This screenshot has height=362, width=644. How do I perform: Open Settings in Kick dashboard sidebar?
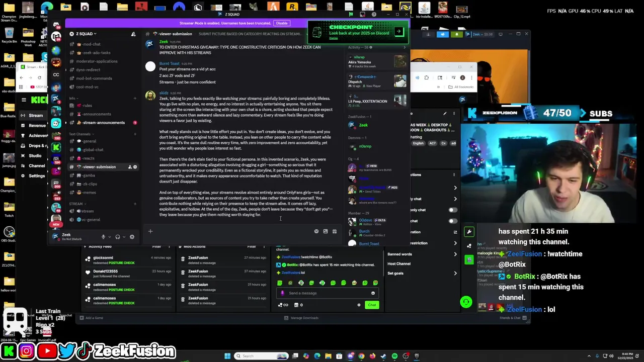(x=33, y=176)
